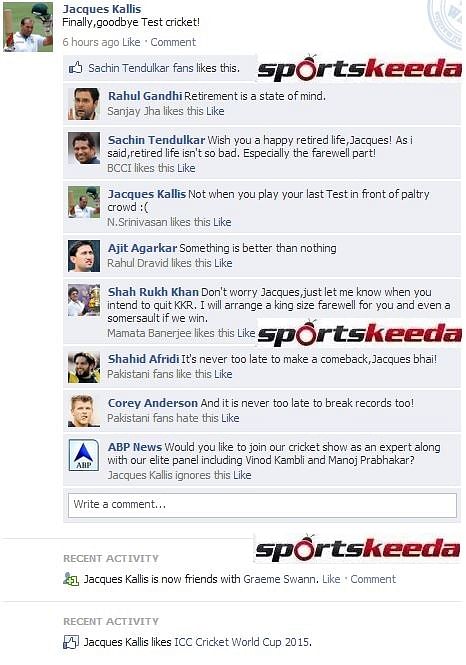
Task: Like Ajit Agarkar's comment
Action: point(223,263)
